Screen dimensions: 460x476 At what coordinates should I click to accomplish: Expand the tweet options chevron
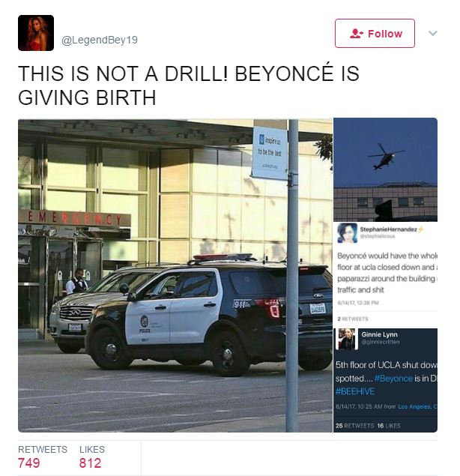point(433,33)
